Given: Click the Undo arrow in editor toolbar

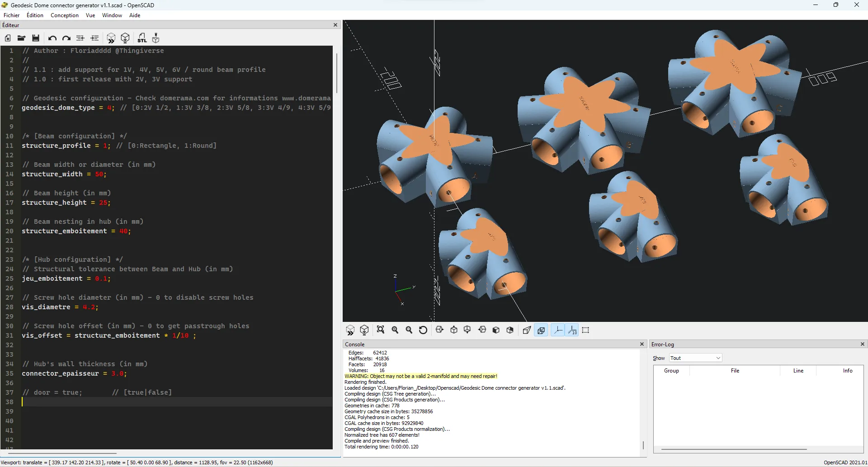Looking at the screenshot, I should pyautogui.click(x=52, y=38).
